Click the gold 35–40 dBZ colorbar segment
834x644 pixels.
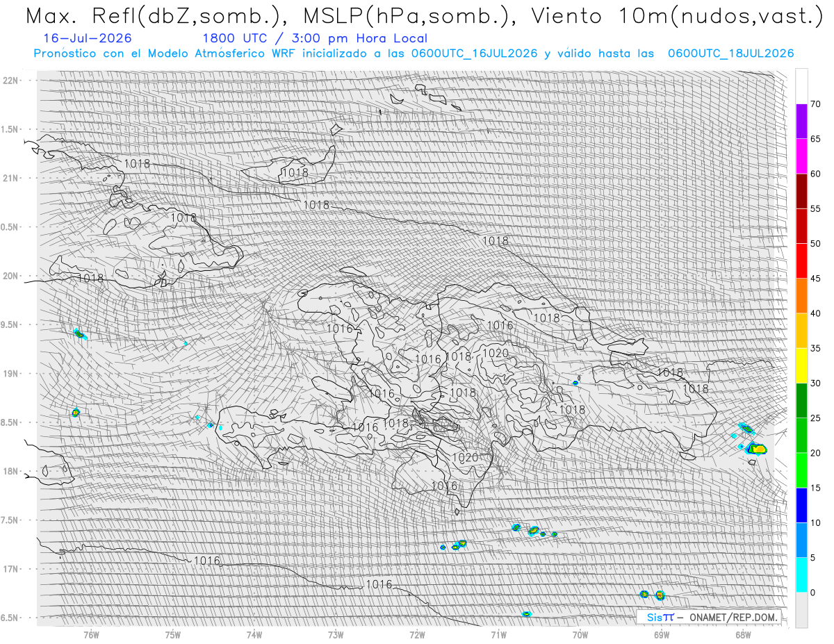point(801,331)
